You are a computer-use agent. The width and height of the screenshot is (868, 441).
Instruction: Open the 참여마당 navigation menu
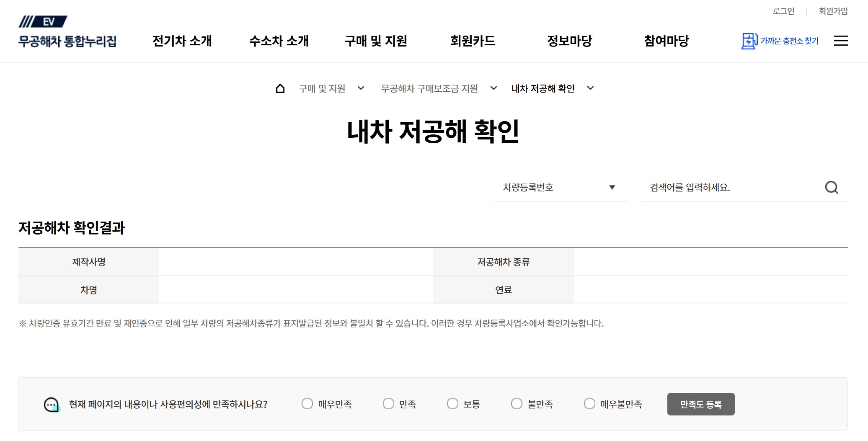pos(666,41)
